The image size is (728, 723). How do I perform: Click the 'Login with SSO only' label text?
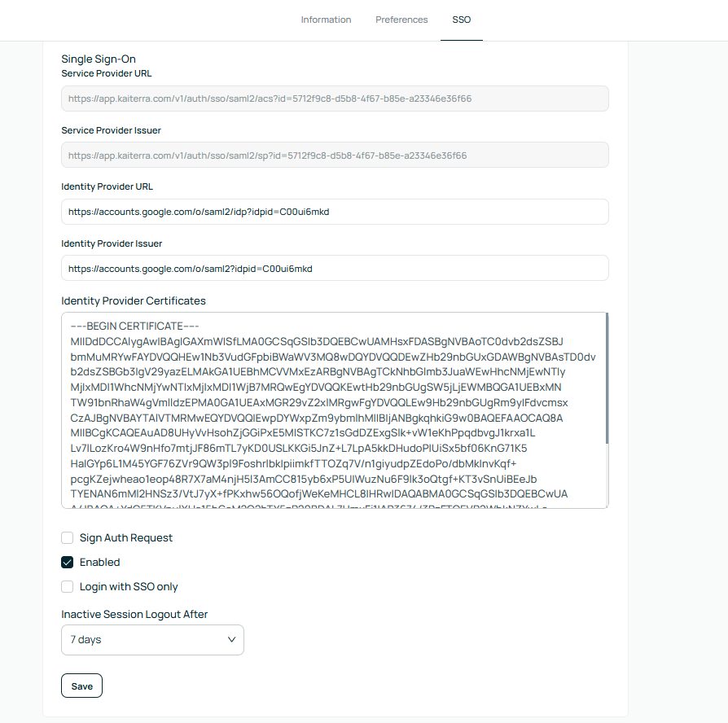point(129,587)
